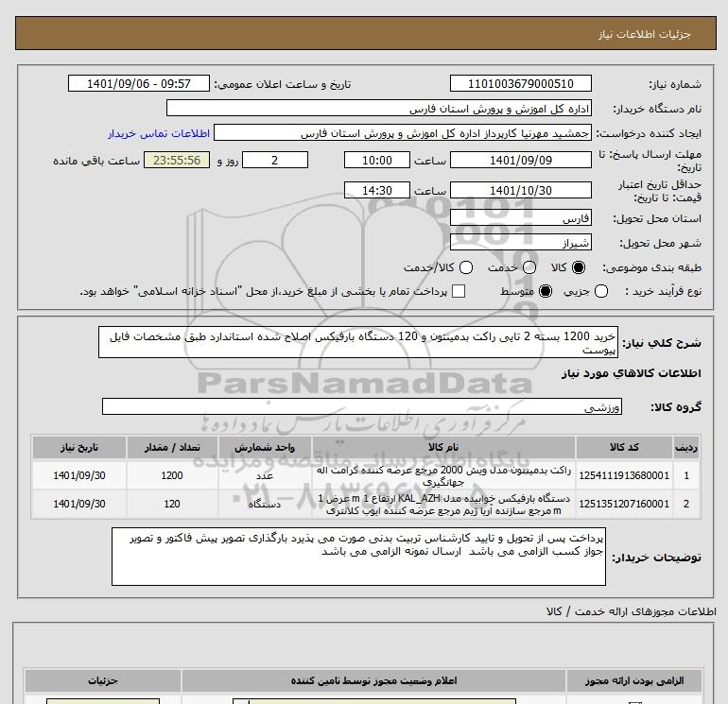The width and height of the screenshot is (728, 704).
Task: Click the parallel bars device item name cell
Action: 443,504
